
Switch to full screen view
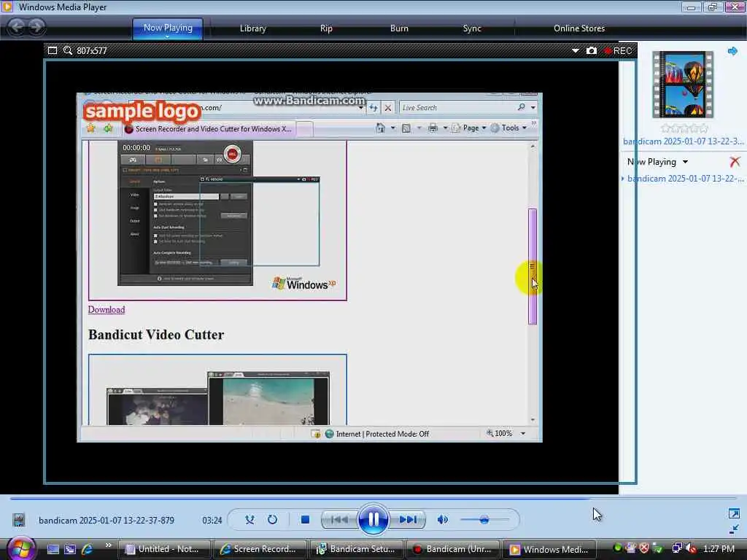point(734,513)
